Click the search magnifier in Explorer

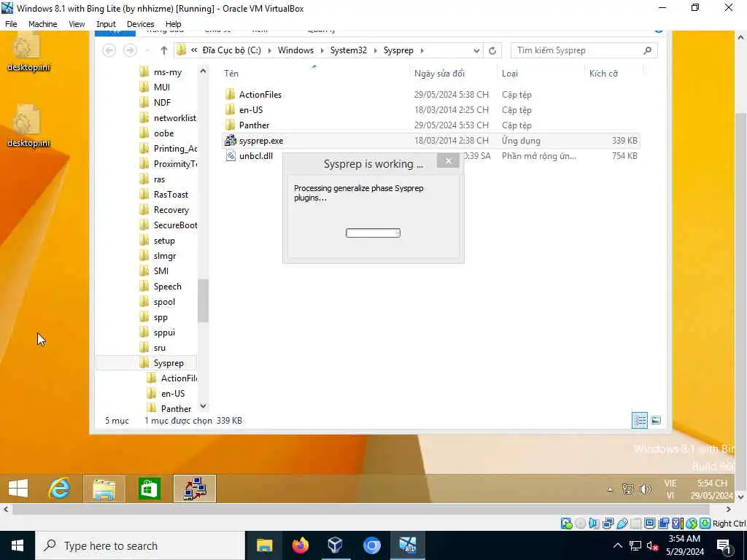647,50
